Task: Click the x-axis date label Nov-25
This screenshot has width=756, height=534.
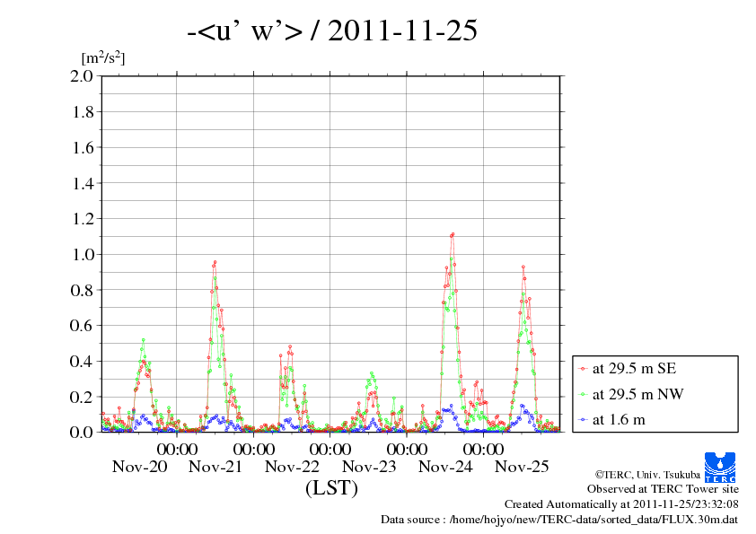Action: 522,467
